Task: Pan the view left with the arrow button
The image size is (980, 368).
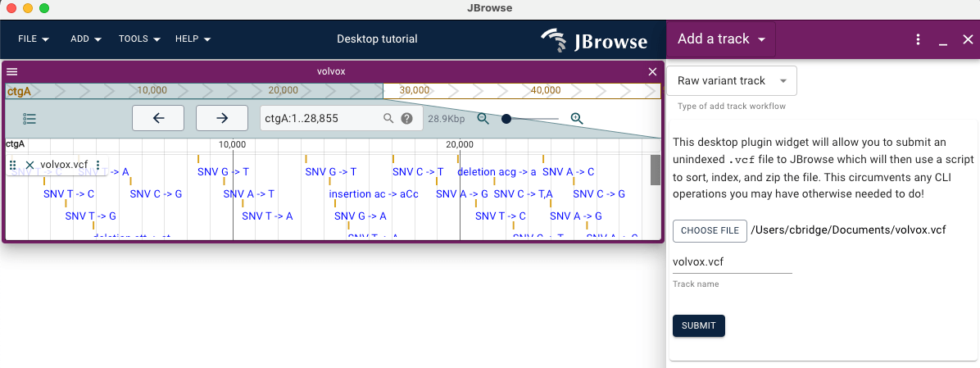Action: point(158,118)
